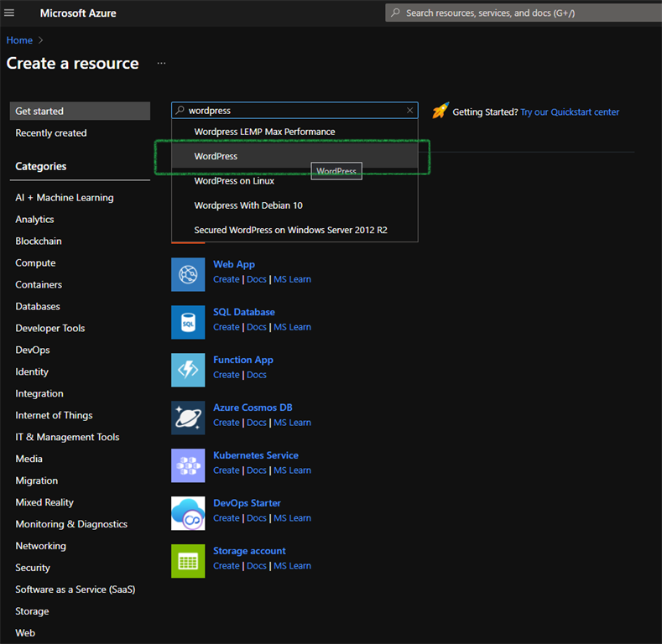Choose Wordpress LEMP Max Performance suggestion

tap(295, 132)
